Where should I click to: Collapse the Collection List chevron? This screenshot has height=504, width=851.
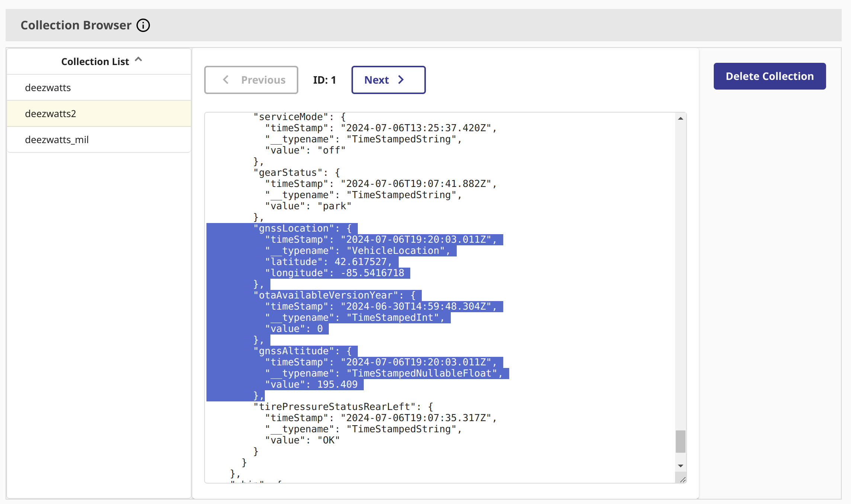click(x=138, y=59)
